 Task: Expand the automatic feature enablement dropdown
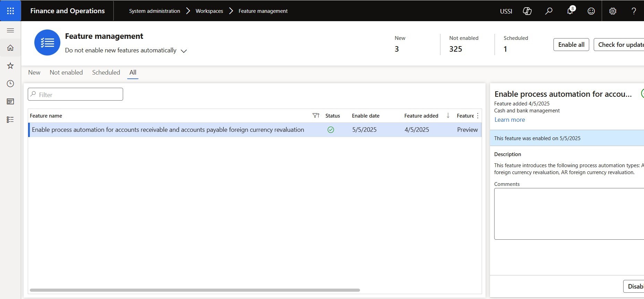tap(184, 51)
